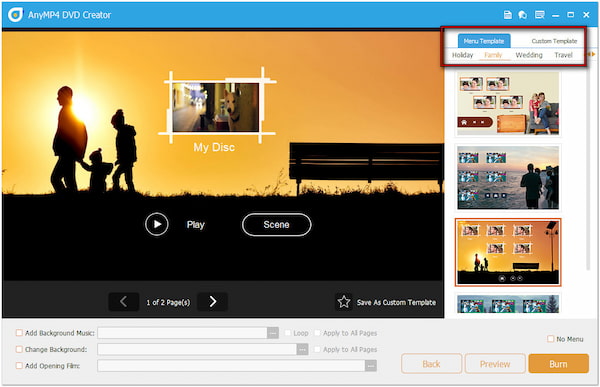Select the beach sunset template thumbnail

click(508, 178)
